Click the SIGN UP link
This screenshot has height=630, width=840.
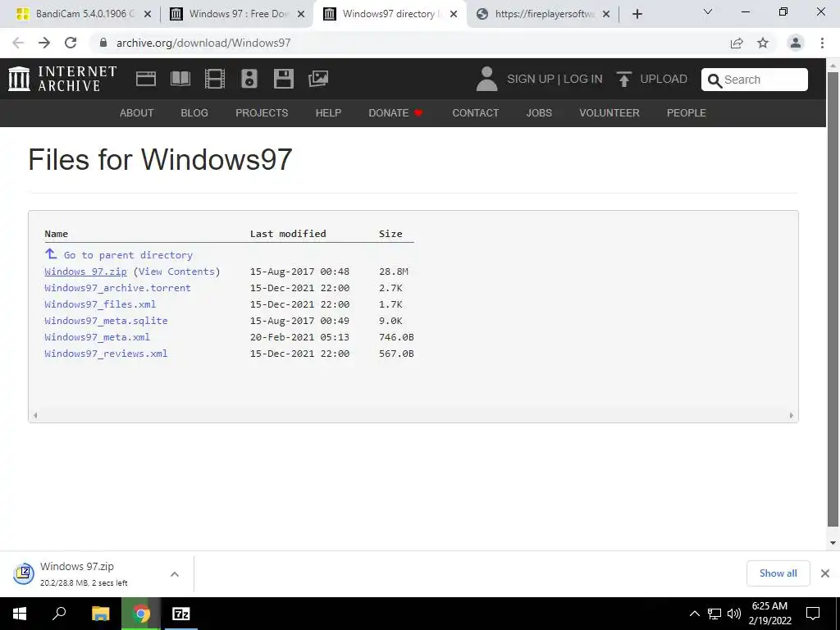tap(531, 79)
